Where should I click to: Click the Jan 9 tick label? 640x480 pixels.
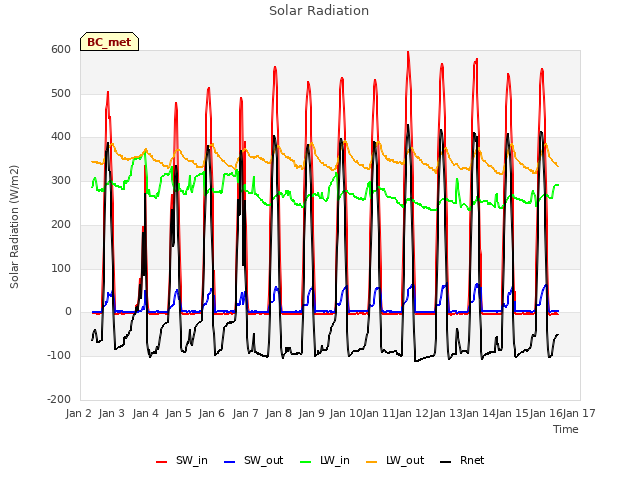coord(312,413)
